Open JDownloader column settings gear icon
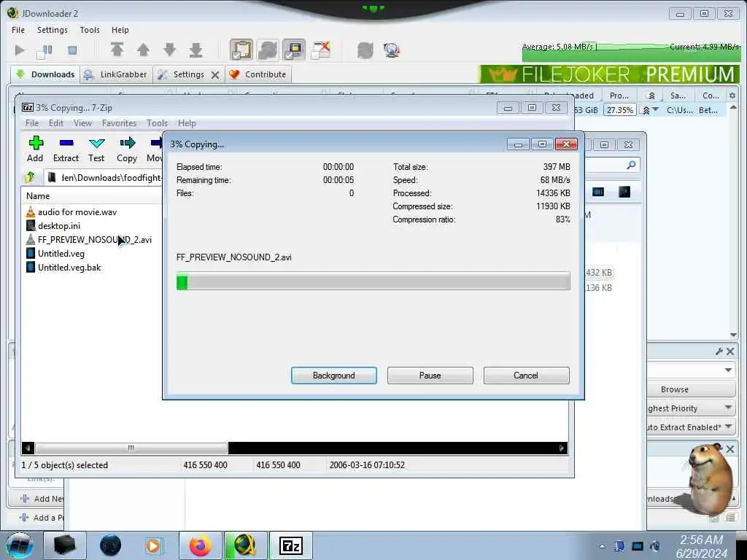This screenshot has width=747, height=560. pos(732,96)
